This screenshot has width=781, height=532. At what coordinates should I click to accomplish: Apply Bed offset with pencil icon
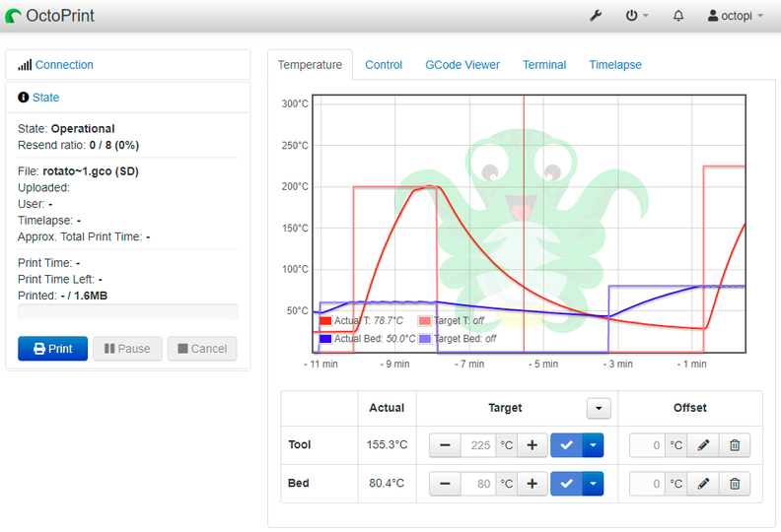tap(703, 484)
